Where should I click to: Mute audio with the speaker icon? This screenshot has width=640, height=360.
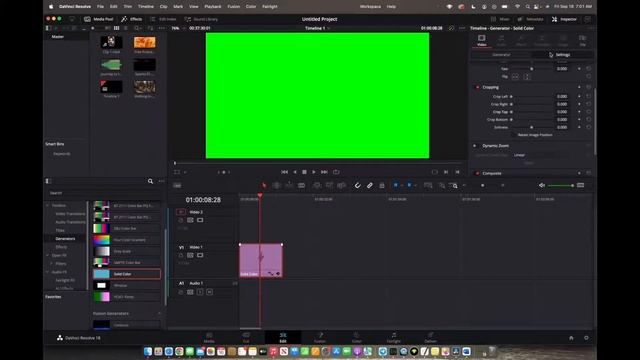coord(542,185)
